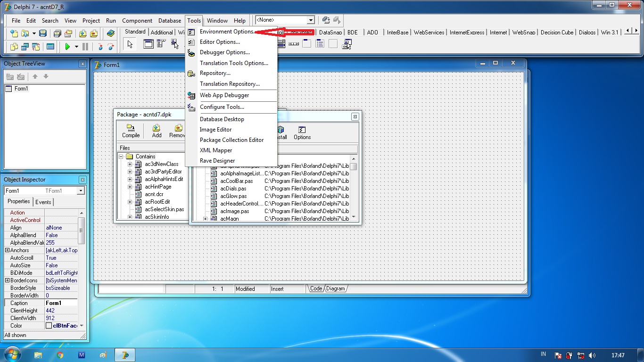Switch to the DataSnap palette tab
The image size is (644, 362).
click(330, 33)
